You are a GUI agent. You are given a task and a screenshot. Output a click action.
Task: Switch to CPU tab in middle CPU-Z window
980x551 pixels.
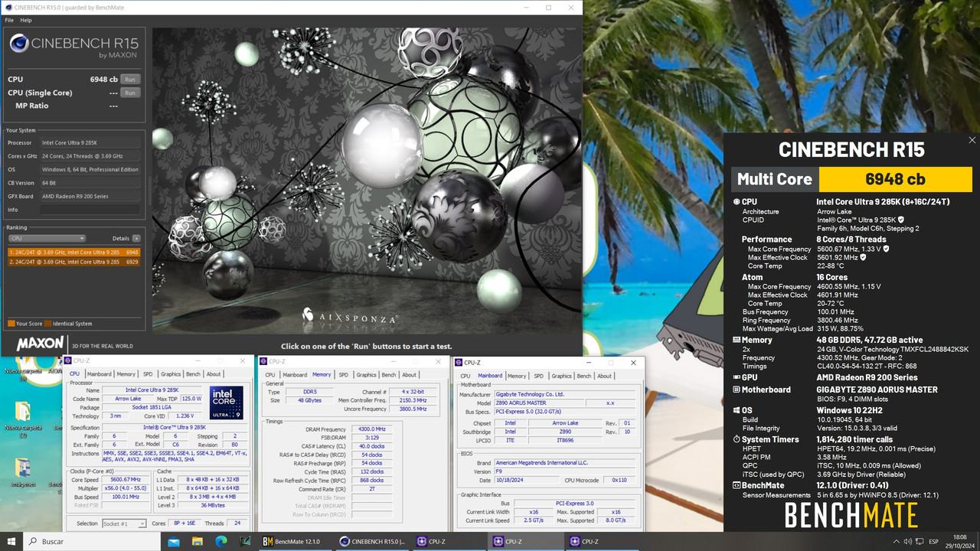(270, 375)
